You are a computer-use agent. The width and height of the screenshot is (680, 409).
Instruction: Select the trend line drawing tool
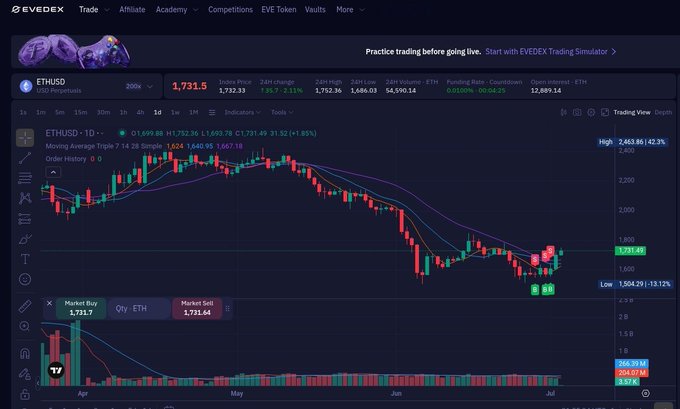click(25, 158)
